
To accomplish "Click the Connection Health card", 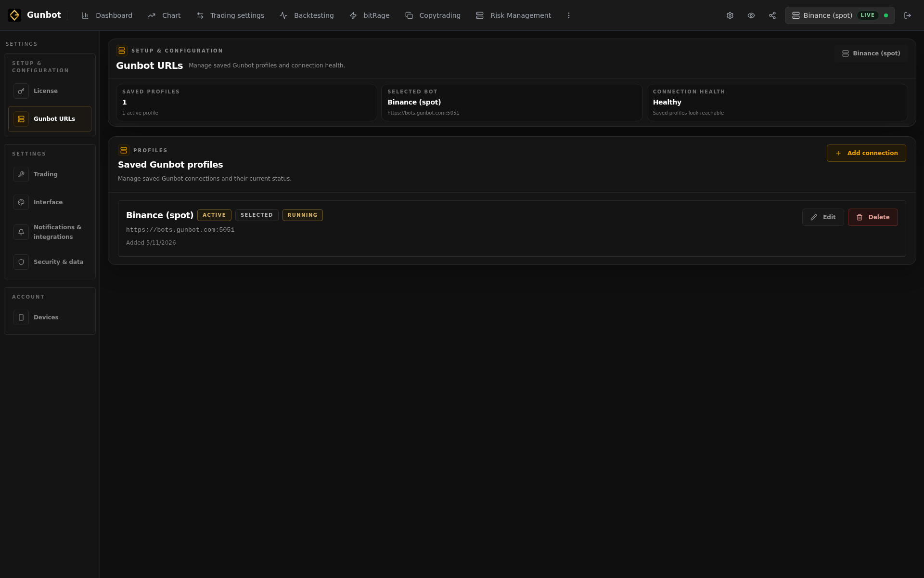I will click(777, 103).
